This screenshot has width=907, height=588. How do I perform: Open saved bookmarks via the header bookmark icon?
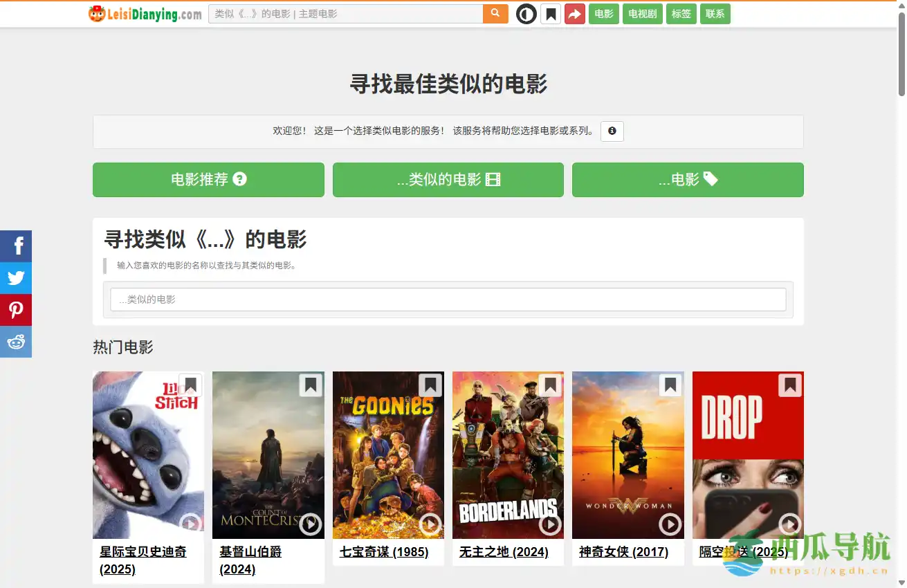tap(550, 13)
